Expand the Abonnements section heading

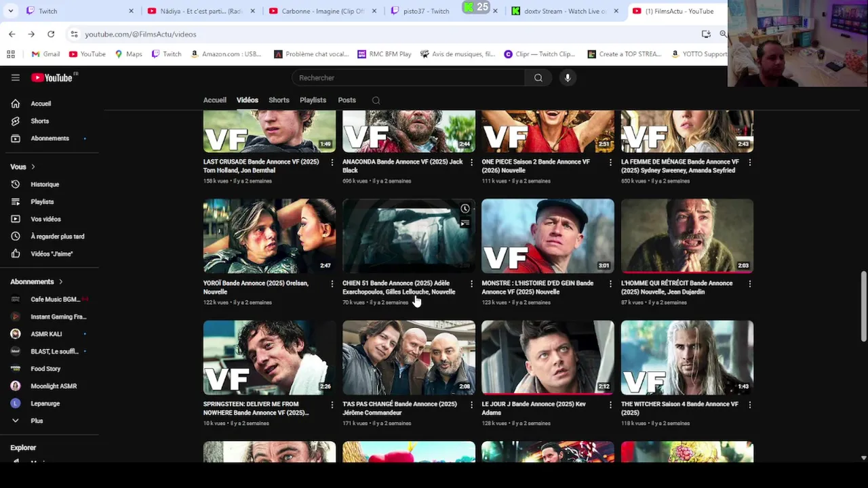(37, 282)
